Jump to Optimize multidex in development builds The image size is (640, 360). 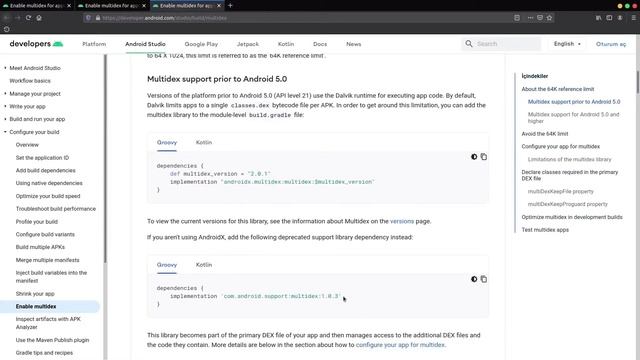pos(572,217)
